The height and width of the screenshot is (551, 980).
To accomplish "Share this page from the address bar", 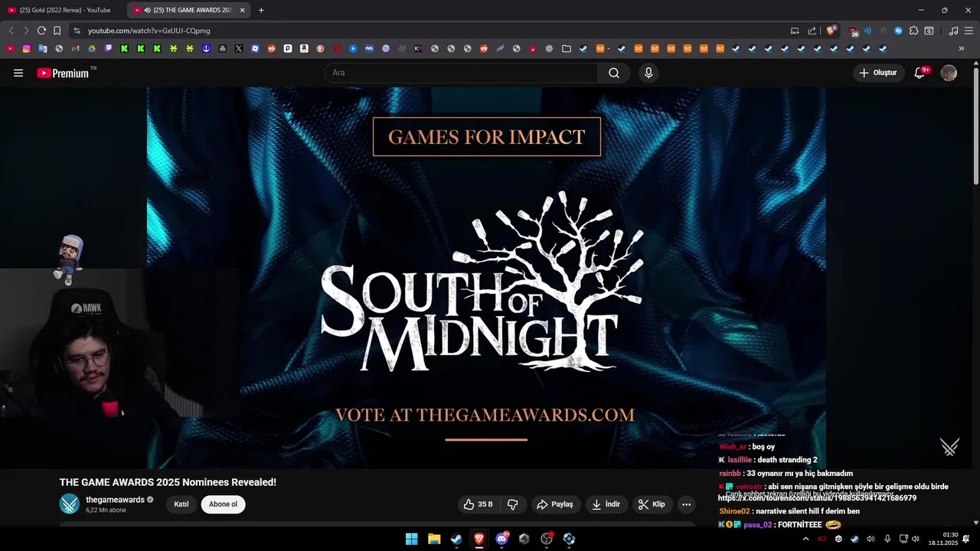I will pyautogui.click(x=812, y=31).
